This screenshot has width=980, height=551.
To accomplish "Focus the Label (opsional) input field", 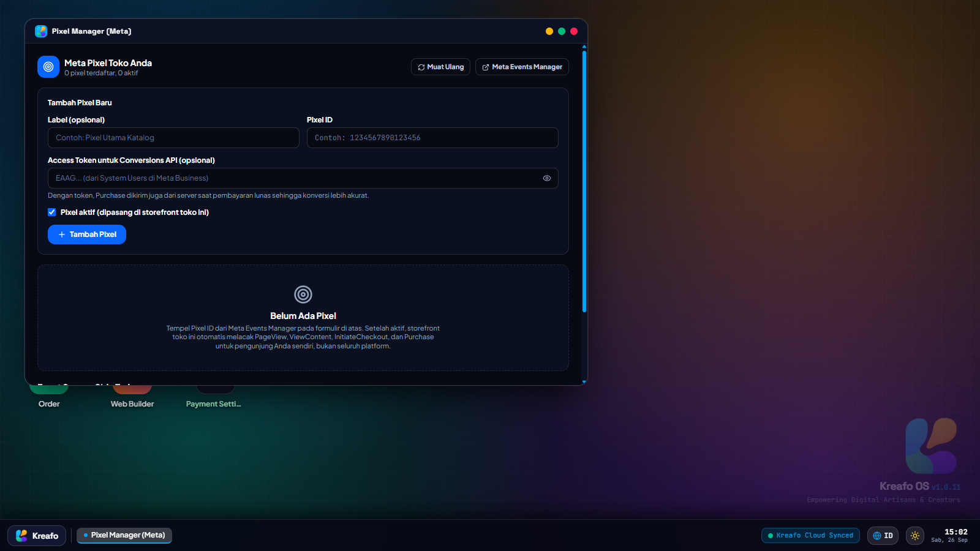I will (173, 138).
